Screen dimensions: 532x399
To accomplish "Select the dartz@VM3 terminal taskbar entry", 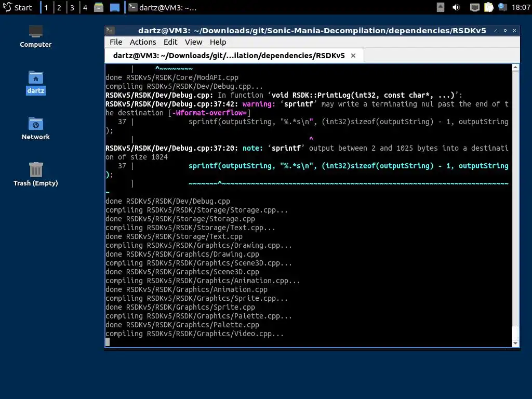I will tap(163, 7).
